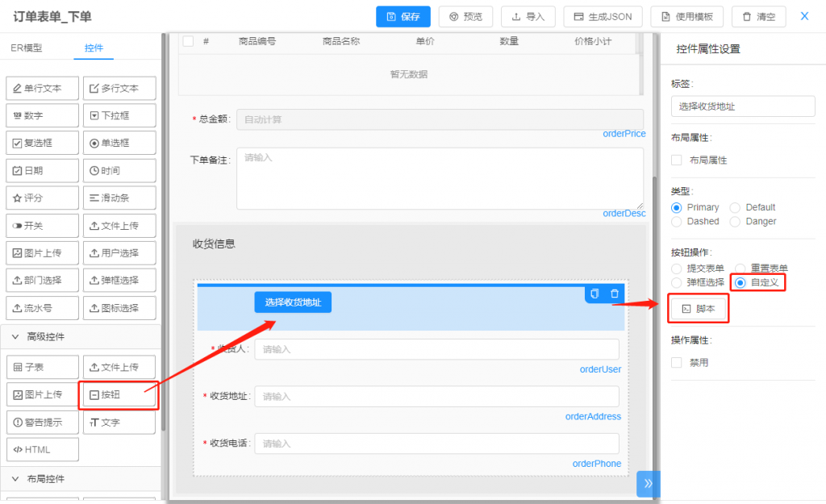Select the 子表 sub-table control

point(42,367)
